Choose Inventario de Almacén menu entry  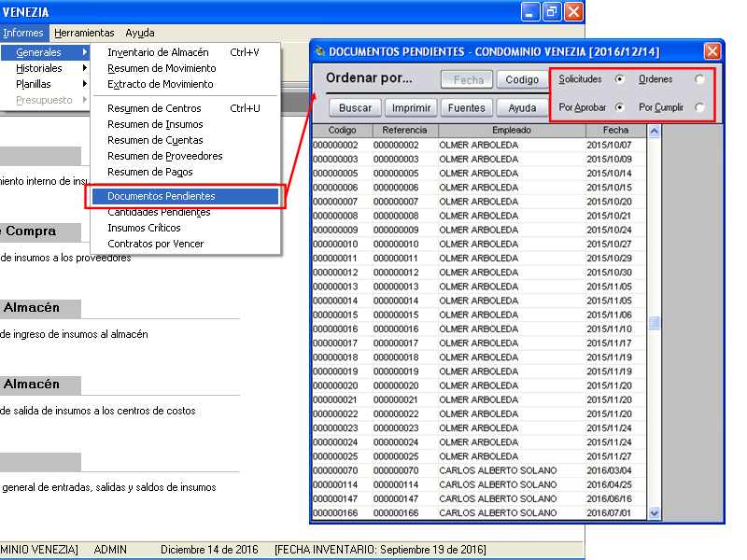[185, 52]
